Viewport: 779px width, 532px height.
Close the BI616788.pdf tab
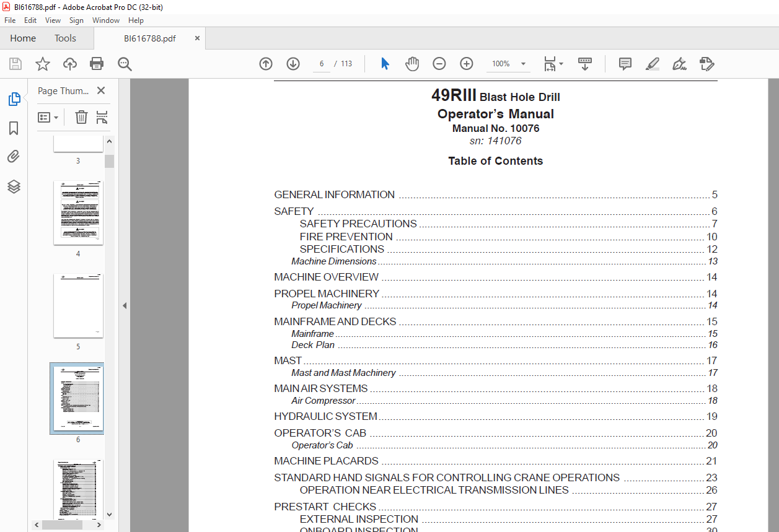pyautogui.click(x=198, y=38)
